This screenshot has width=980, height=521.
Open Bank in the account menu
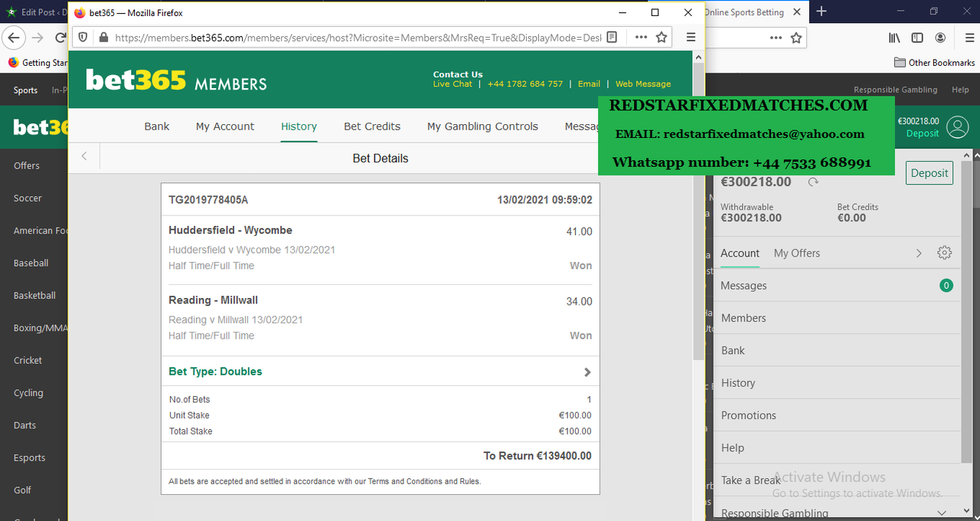coord(837,350)
